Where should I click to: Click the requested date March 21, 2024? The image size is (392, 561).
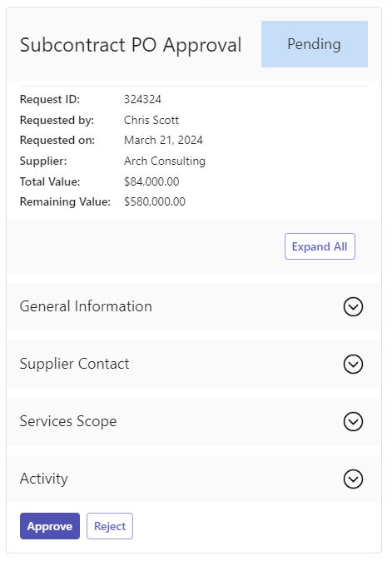click(163, 140)
